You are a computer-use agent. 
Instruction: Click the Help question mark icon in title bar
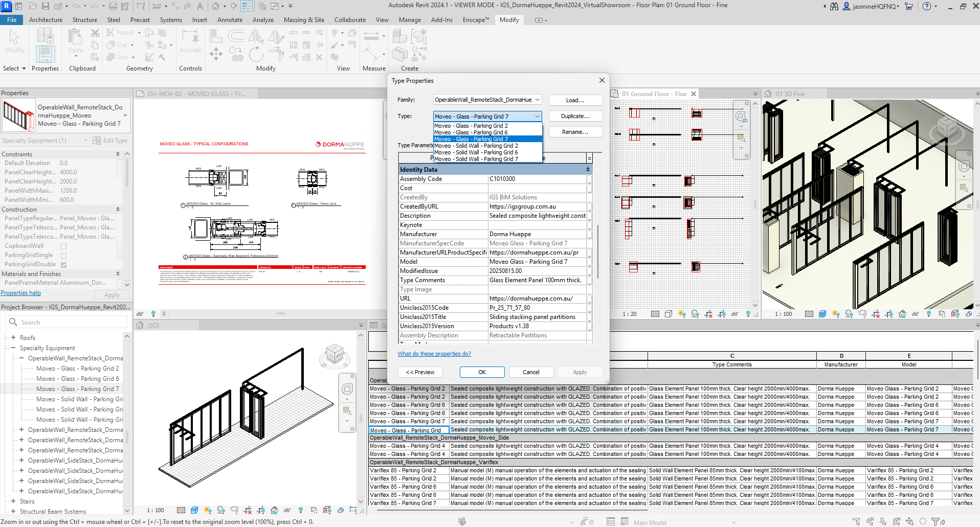pos(927,6)
